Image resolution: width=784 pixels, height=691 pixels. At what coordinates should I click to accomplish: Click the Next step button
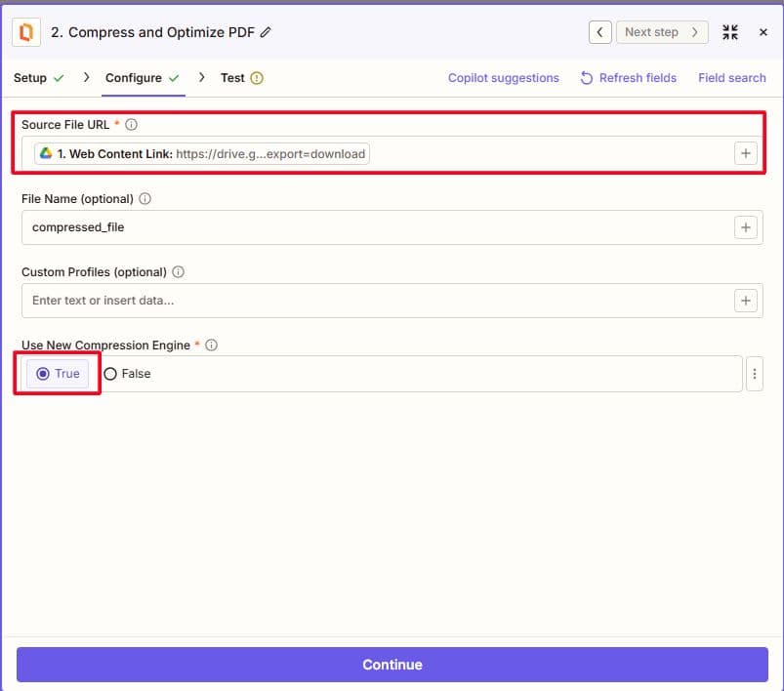661,32
